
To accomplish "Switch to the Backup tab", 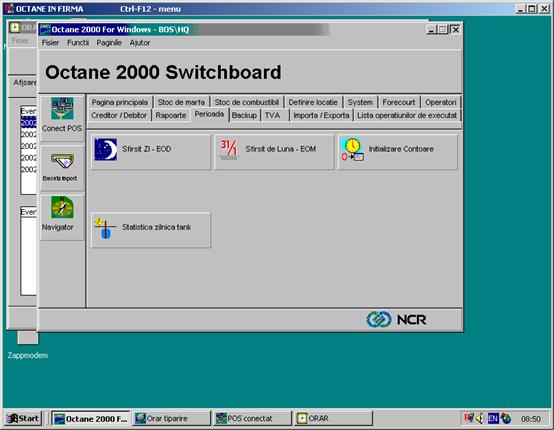I will (244, 115).
